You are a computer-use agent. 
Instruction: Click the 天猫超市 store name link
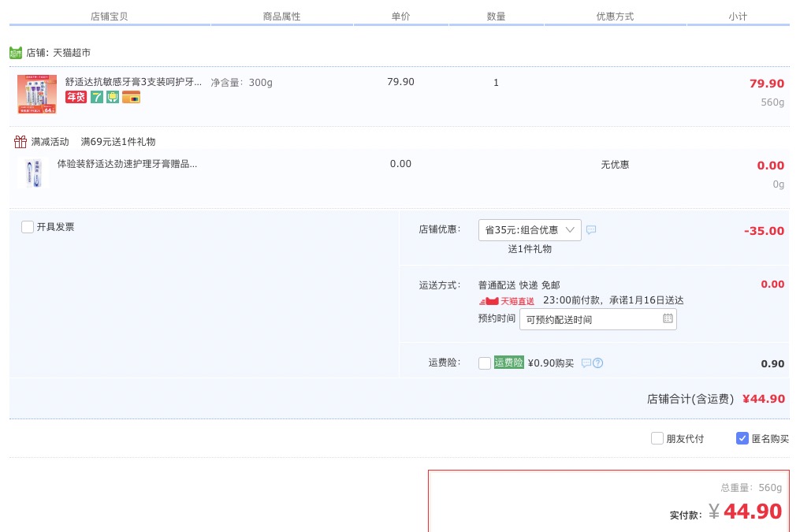(x=72, y=53)
